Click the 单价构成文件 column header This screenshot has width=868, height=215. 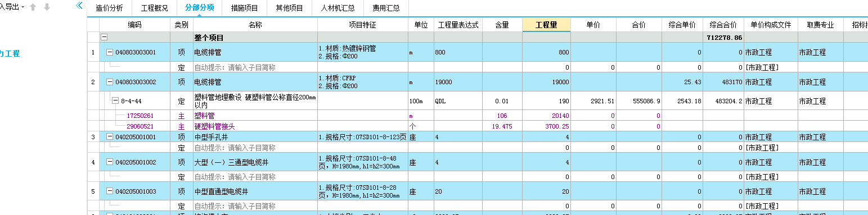771,25
